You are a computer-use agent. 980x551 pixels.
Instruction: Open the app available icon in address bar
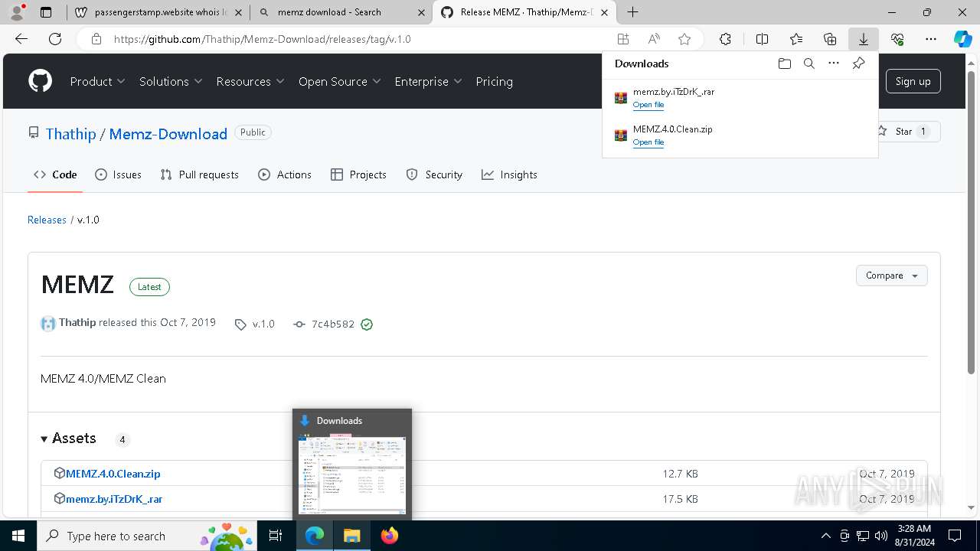click(x=623, y=39)
